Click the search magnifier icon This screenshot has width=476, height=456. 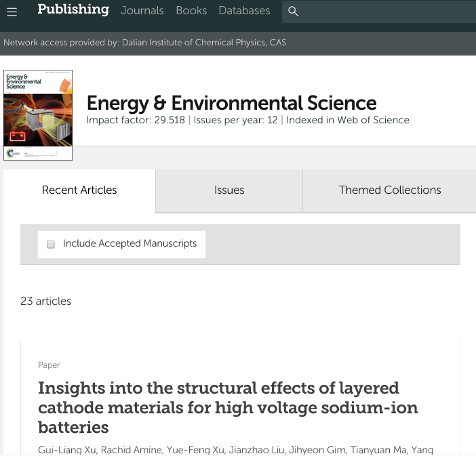[293, 12]
